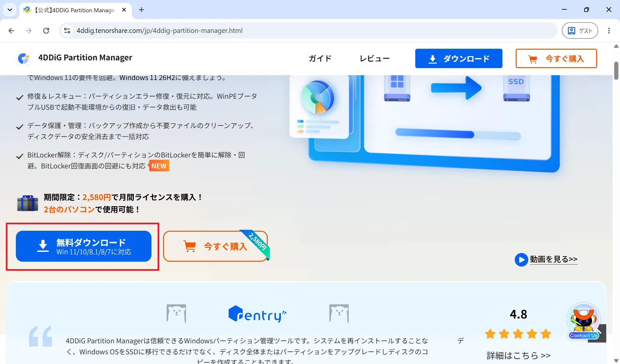This screenshot has height=364, width=620.
Task: Click the orange NEW badge
Action: click(159, 166)
